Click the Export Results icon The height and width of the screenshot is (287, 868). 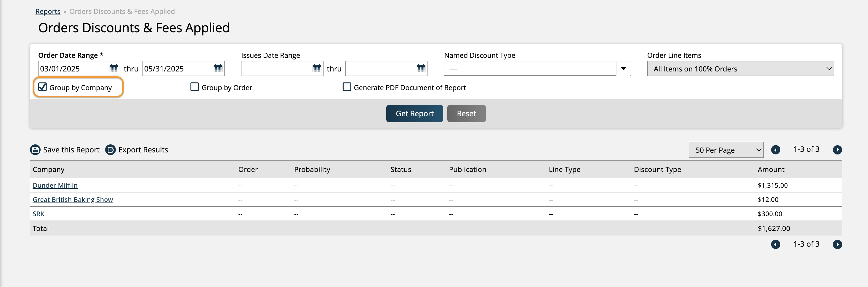coord(110,150)
